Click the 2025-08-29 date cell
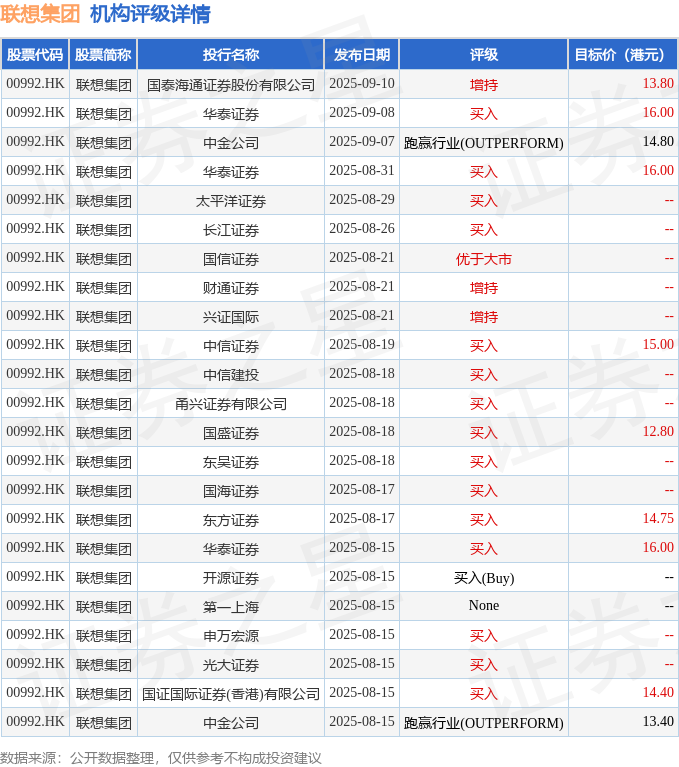 tap(362, 200)
